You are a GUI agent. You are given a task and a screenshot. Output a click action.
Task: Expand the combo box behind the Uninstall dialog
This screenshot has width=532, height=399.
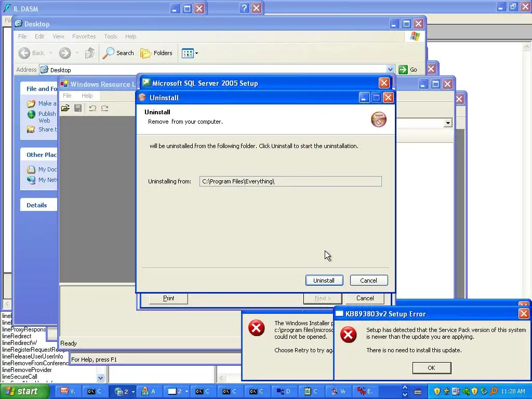point(448,123)
